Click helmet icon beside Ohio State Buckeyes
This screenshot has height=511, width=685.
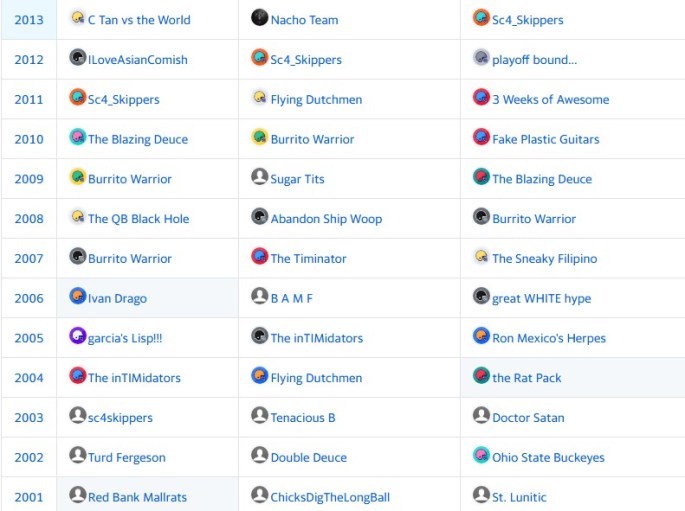pos(481,456)
